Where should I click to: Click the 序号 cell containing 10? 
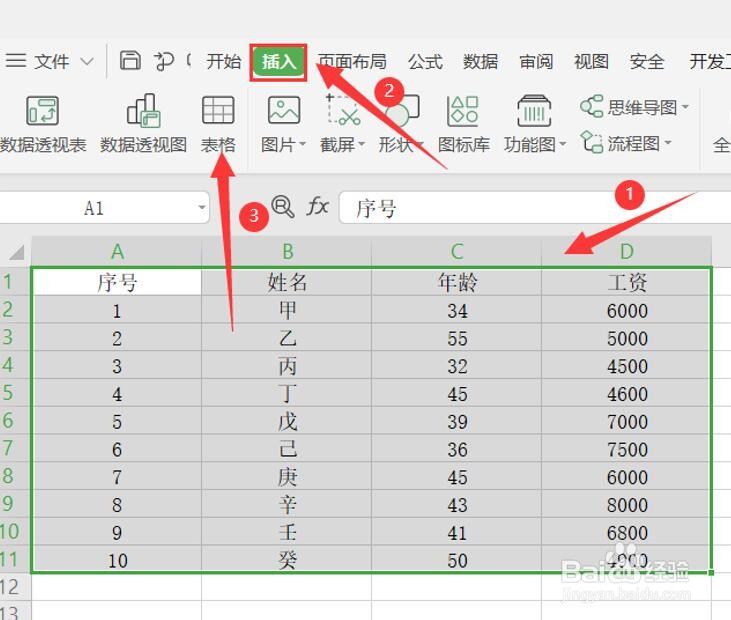point(117,559)
